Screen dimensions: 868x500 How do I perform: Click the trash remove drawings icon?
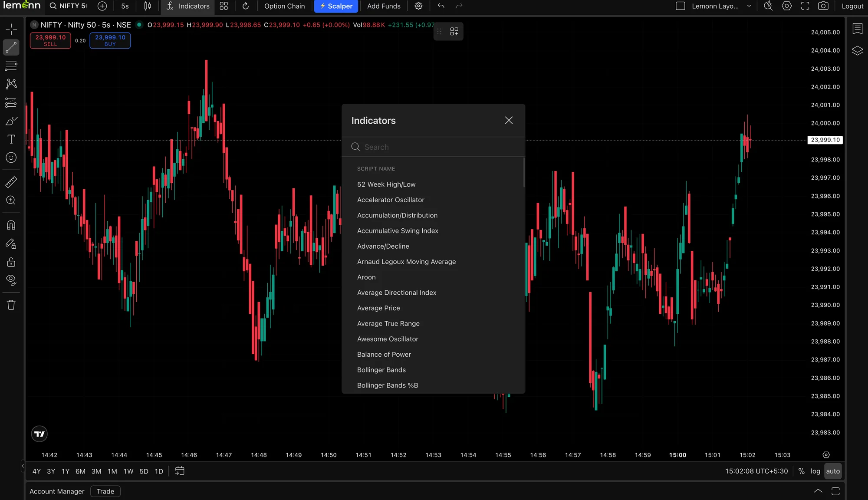point(11,305)
